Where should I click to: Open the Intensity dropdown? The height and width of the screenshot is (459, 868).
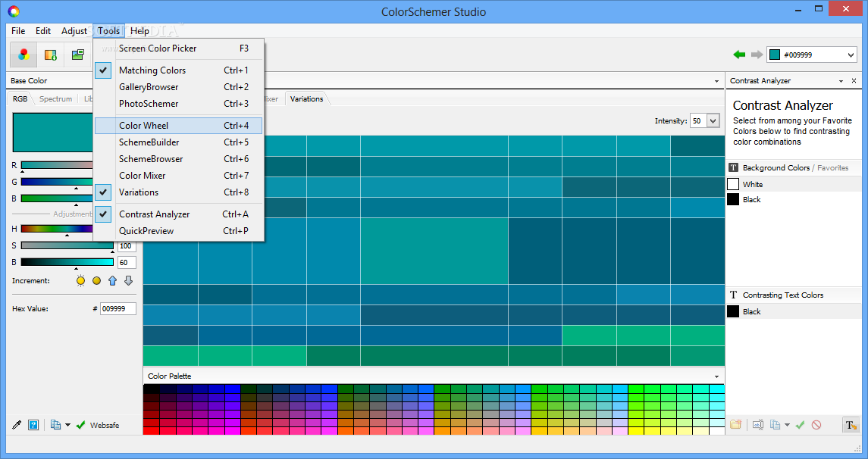(x=713, y=120)
